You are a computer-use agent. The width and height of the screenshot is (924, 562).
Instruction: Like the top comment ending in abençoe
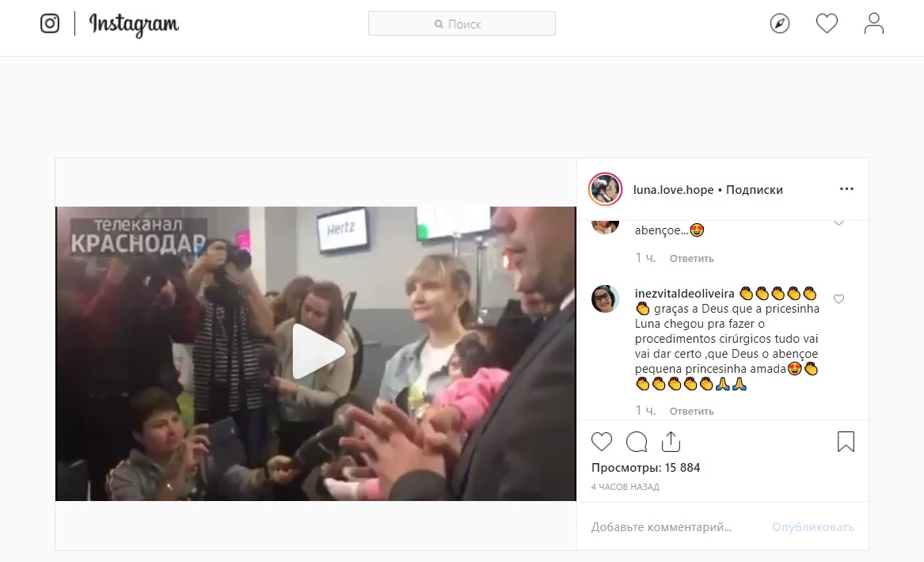coord(838,222)
